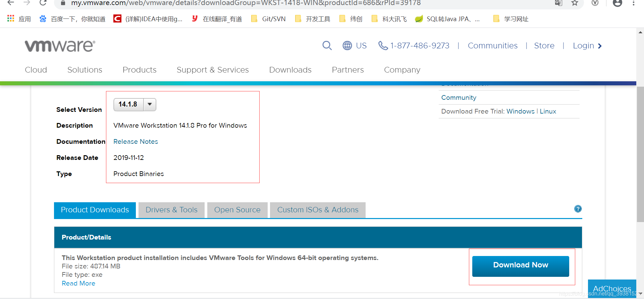Open the Release Notes link
The image size is (644, 300).
136,142
